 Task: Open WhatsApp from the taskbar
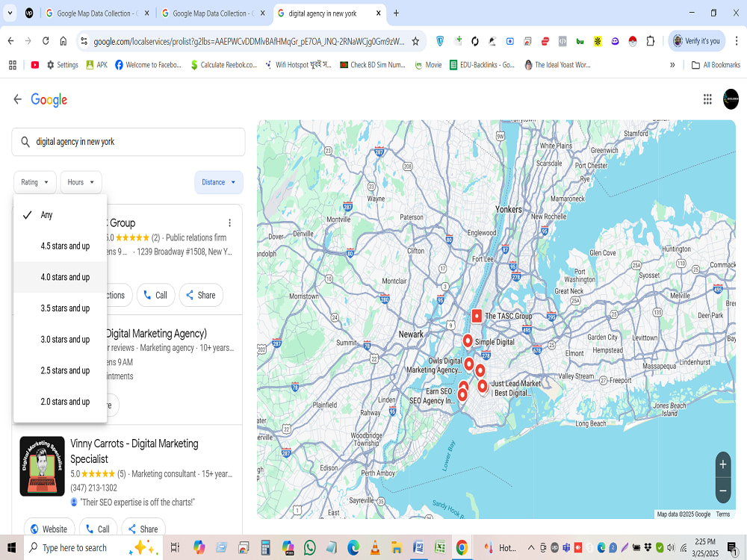(310, 547)
